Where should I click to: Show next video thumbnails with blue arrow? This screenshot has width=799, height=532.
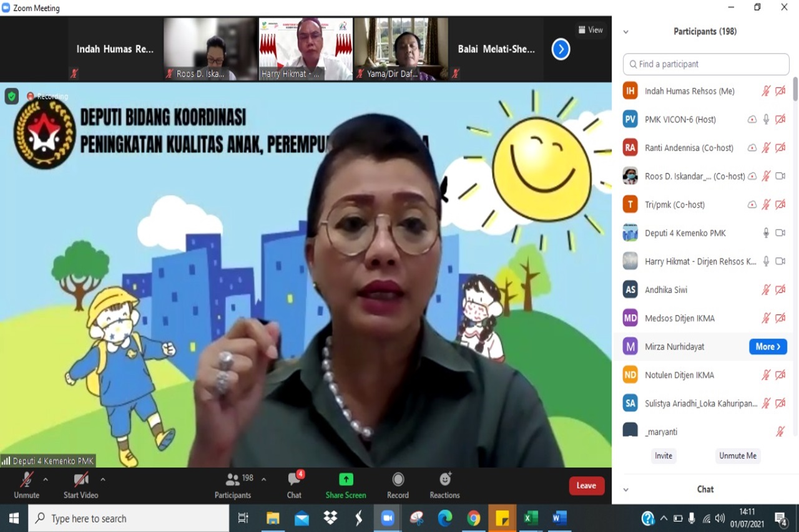coord(561,49)
